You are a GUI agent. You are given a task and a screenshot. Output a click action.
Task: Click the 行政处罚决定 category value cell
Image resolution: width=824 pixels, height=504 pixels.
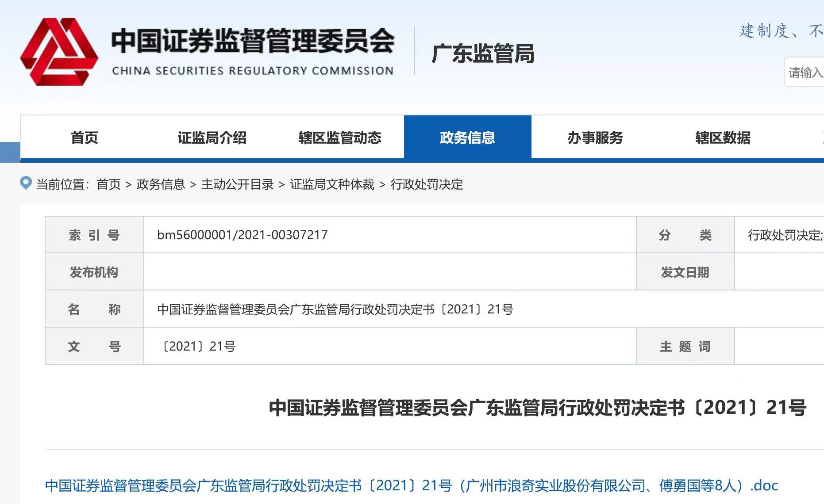[784, 235]
